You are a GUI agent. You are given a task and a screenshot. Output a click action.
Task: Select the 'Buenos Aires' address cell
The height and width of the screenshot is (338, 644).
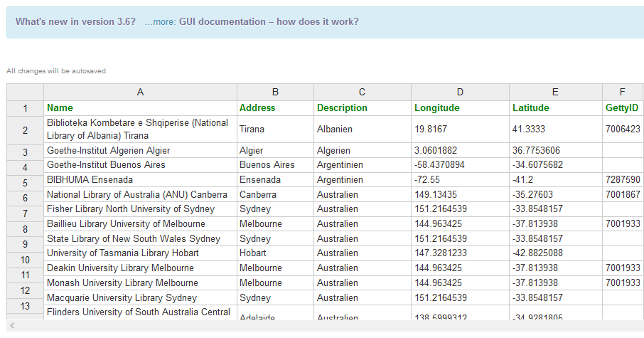pos(275,165)
